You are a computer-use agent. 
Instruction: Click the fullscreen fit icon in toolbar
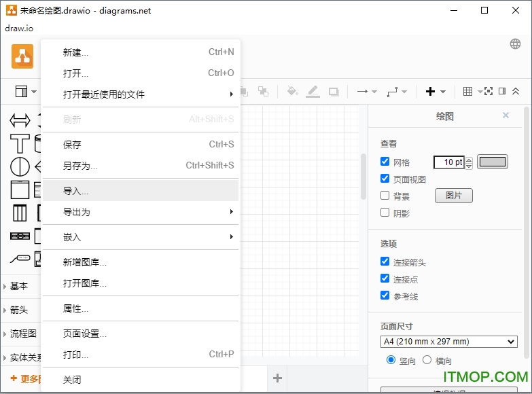[489, 91]
